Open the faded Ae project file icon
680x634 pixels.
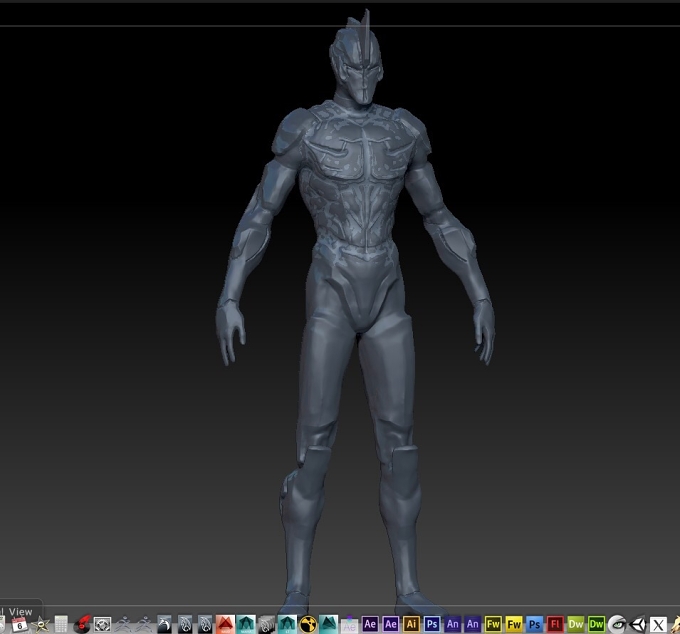349,625
